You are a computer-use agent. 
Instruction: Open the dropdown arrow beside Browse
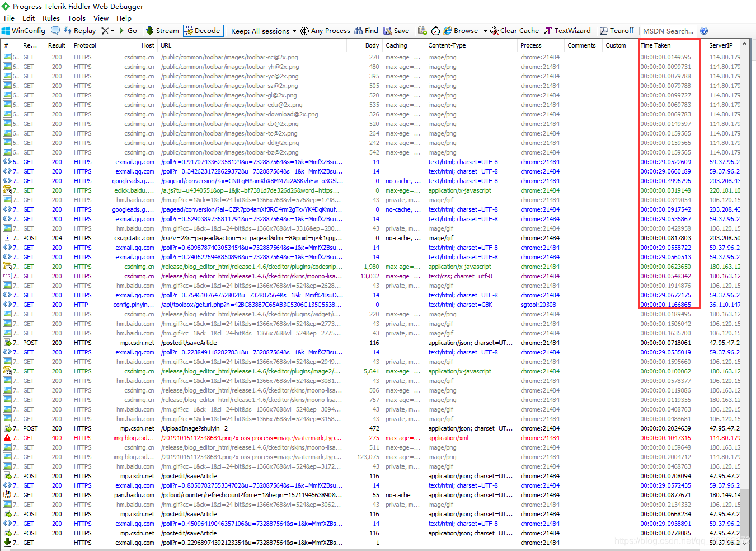tap(485, 31)
